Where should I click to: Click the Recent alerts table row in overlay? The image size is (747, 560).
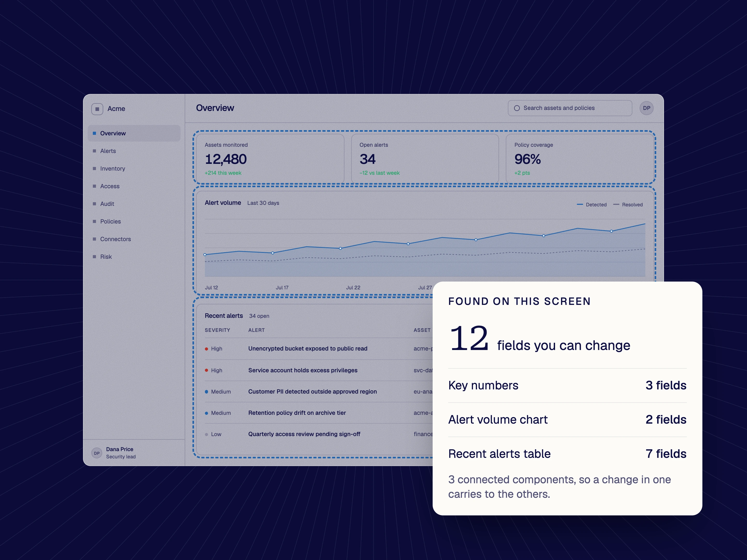tap(567, 454)
